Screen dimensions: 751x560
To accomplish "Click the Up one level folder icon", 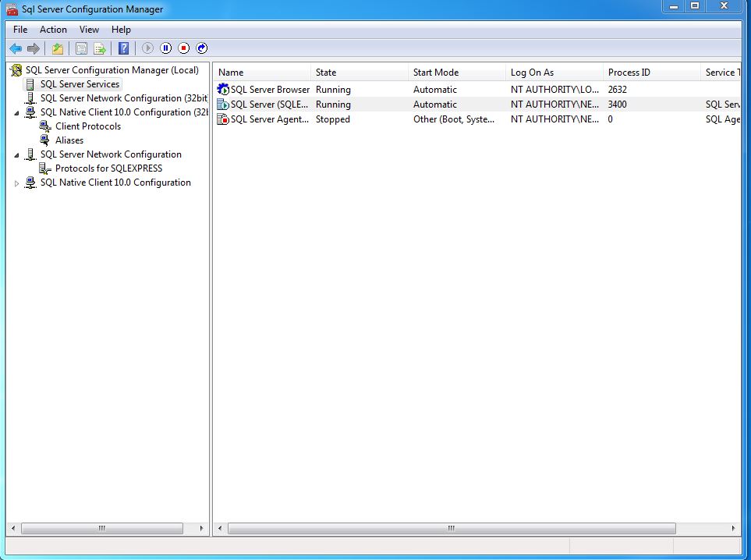I will click(x=57, y=48).
